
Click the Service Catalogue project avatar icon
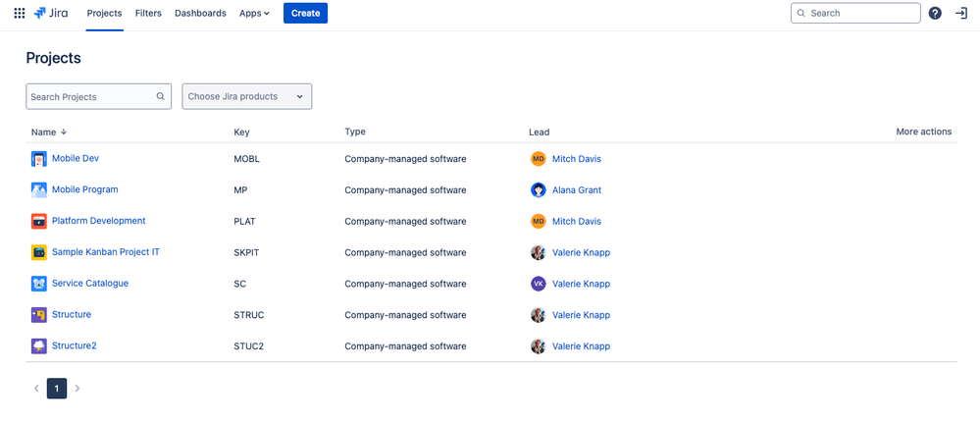coord(39,284)
